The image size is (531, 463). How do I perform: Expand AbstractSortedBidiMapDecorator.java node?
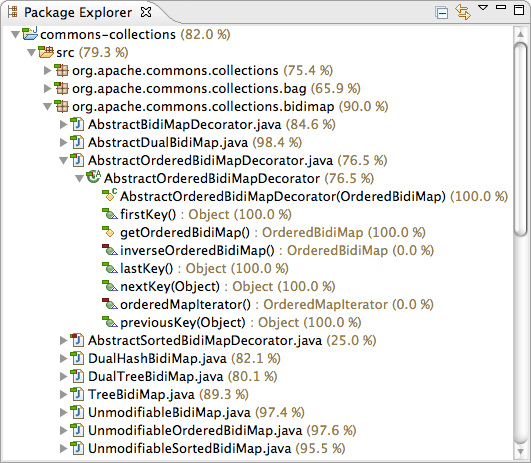(x=63, y=340)
